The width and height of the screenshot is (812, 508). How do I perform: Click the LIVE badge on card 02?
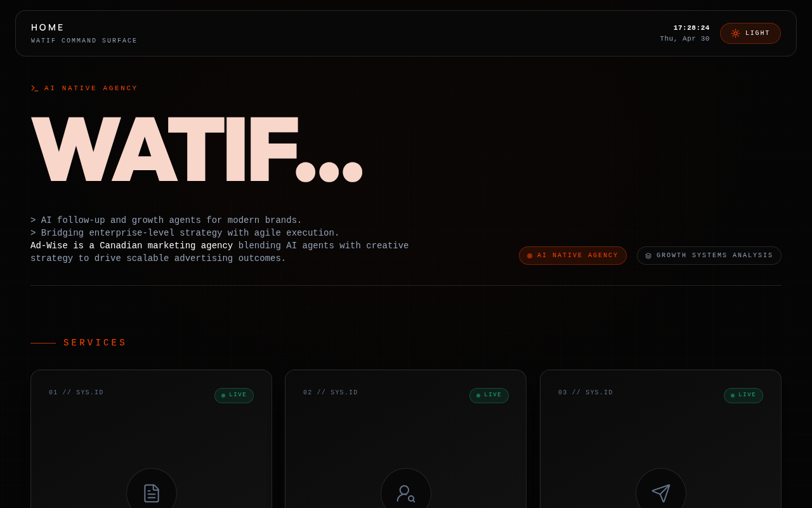[x=489, y=396]
